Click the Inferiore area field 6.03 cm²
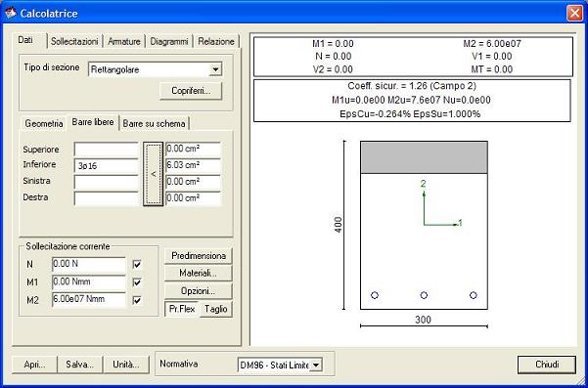This screenshot has width=588, height=388. coord(193,165)
